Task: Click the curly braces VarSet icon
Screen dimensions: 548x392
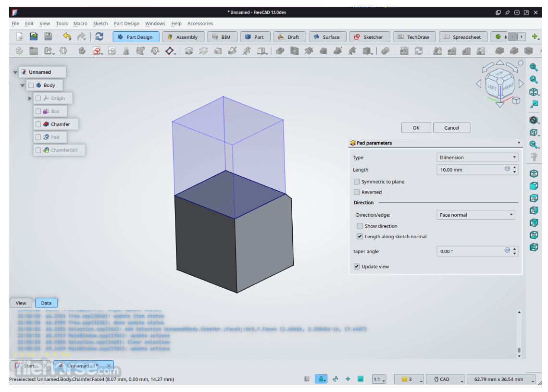Action: [x=63, y=51]
